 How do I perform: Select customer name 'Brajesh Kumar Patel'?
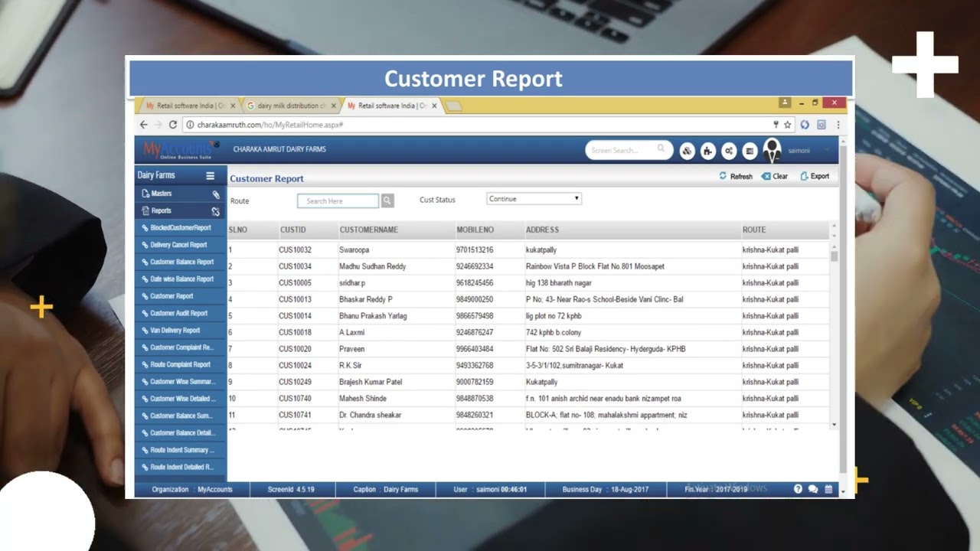pos(371,382)
